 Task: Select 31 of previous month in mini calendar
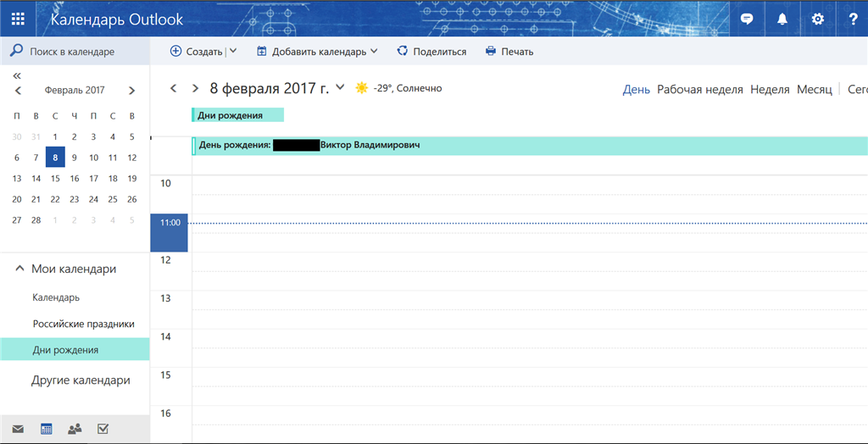[x=36, y=136]
